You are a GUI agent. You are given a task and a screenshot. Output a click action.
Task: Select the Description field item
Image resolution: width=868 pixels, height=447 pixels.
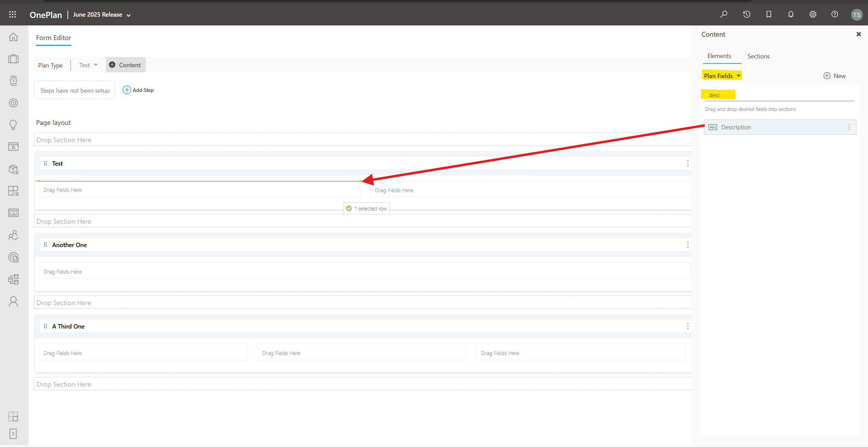click(780, 127)
